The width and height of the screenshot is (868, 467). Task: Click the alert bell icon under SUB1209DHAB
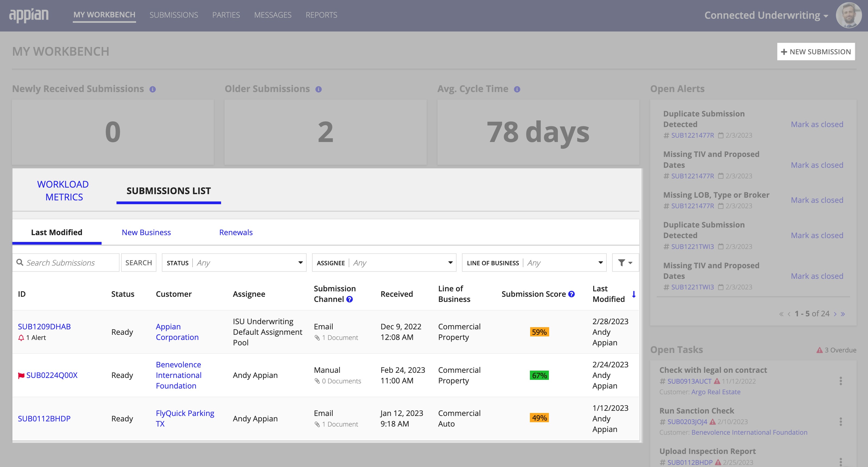pyautogui.click(x=21, y=337)
